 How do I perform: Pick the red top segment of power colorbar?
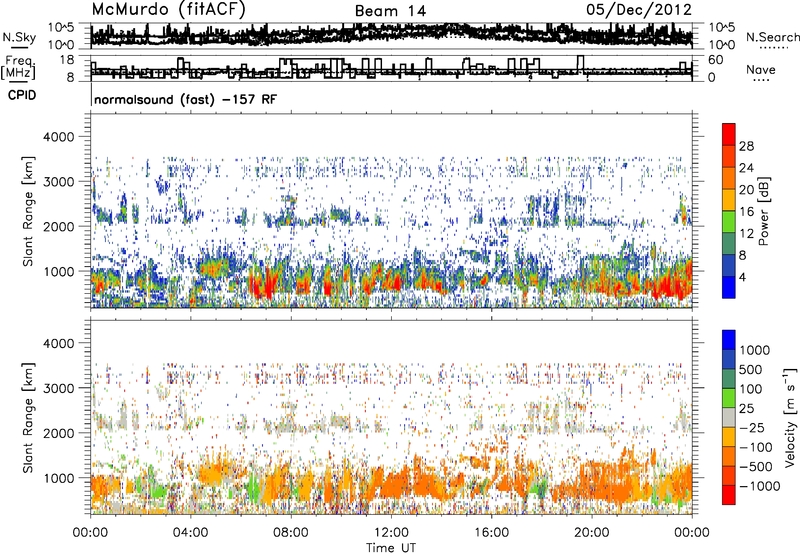coord(729,134)
